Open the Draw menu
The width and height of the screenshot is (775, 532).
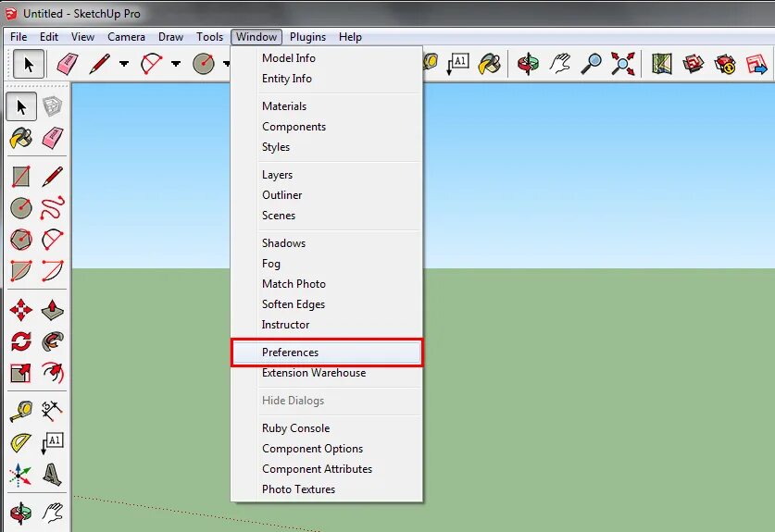[x=170, y=37]
